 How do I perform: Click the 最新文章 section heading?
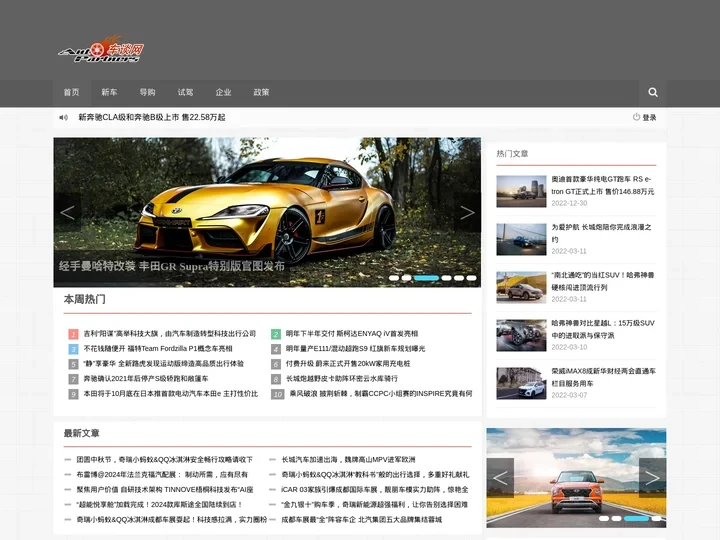click(x=81, y=433)
